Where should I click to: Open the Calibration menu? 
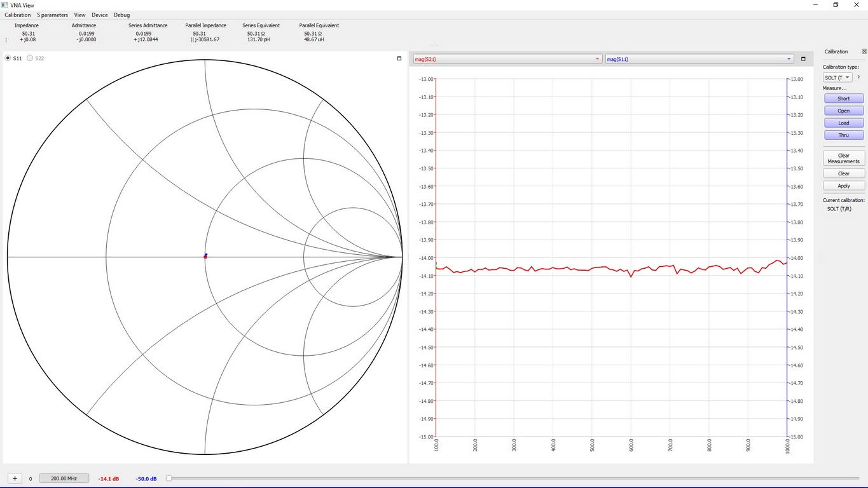17,15
